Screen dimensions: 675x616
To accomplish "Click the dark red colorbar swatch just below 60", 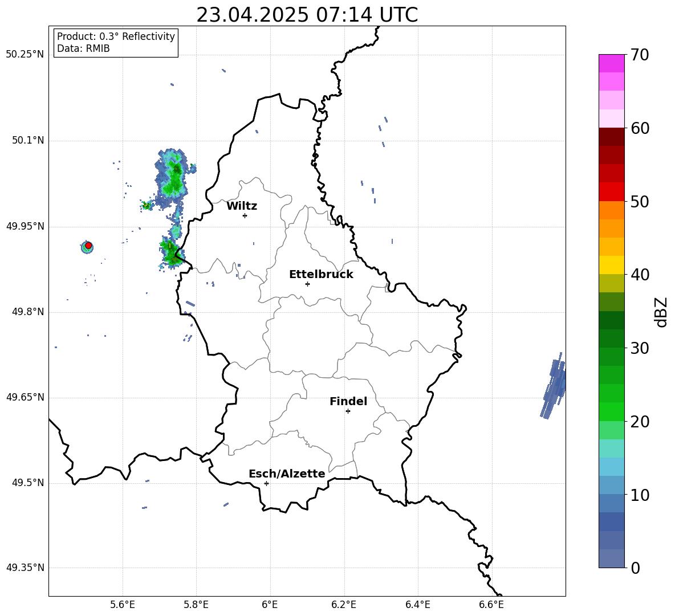I will (611, 137).
